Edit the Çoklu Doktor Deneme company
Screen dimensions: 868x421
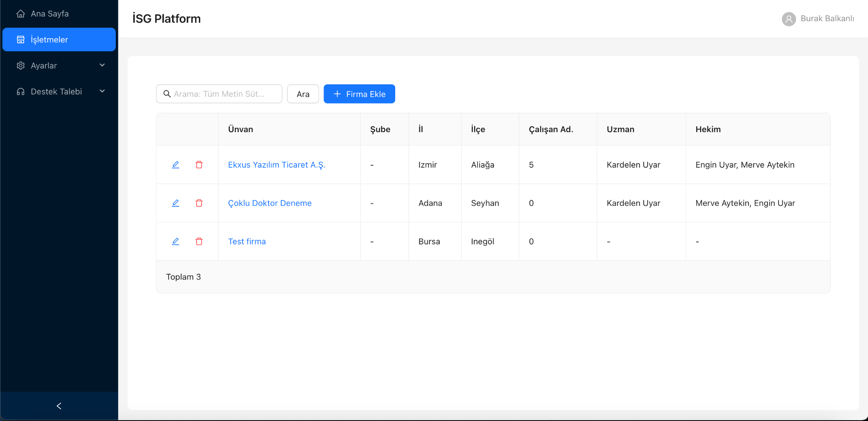point(175,203)
